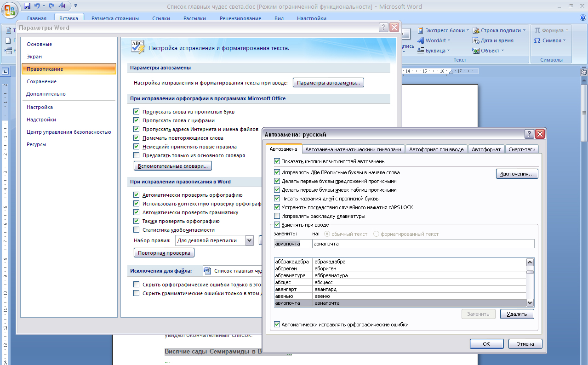Toggle ruler tab selector icon
This screenshot has width=588, height=365.
6,71
